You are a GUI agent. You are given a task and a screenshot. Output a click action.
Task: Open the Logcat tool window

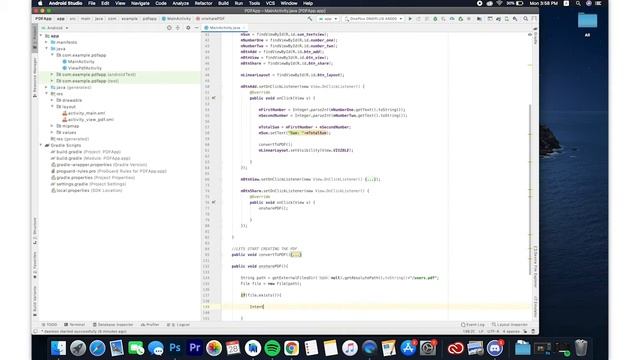[x=178, y=324]
